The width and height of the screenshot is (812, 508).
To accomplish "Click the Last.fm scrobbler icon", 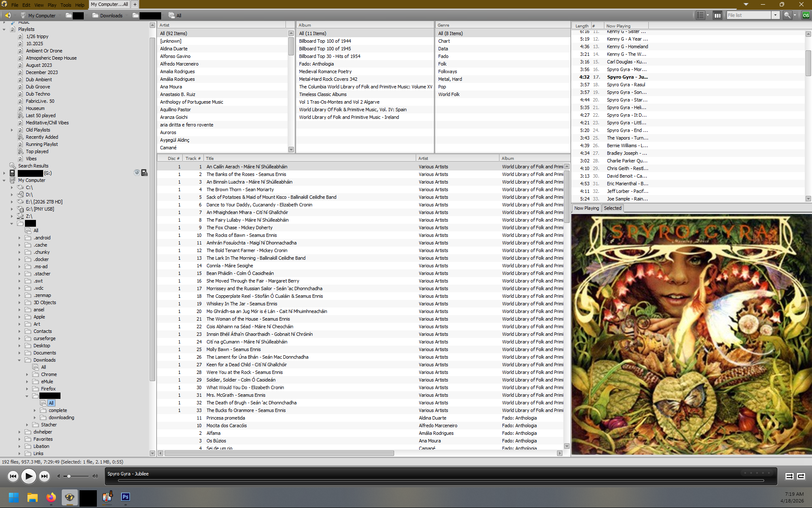I will (806, 15).
